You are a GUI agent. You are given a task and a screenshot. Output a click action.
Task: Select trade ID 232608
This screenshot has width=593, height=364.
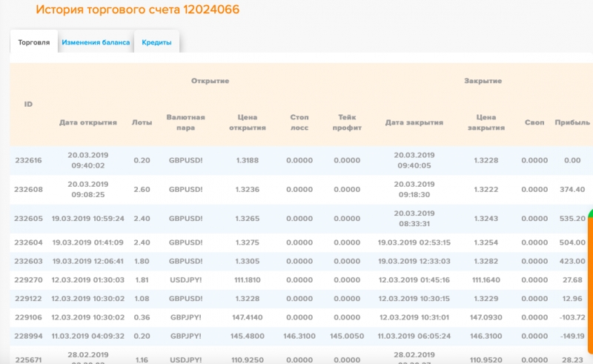28,189
